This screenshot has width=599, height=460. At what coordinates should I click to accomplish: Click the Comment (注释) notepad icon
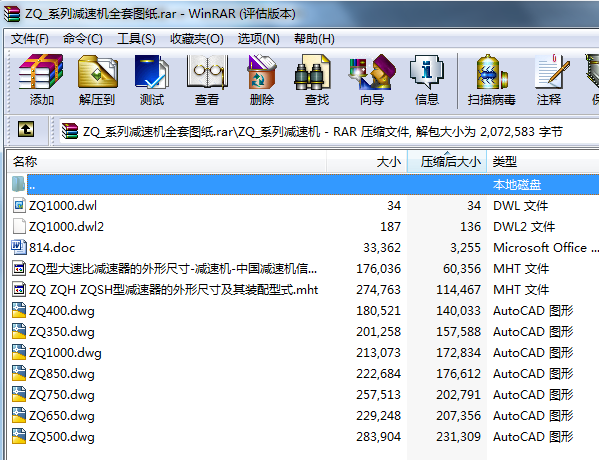pos(552,71)
